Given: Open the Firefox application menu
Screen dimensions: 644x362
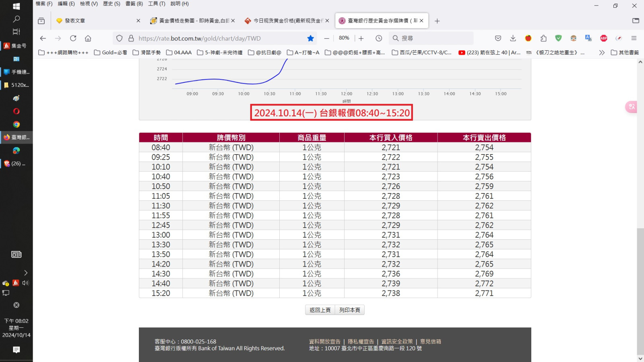Looking at the screenshot, I should 634,38.
